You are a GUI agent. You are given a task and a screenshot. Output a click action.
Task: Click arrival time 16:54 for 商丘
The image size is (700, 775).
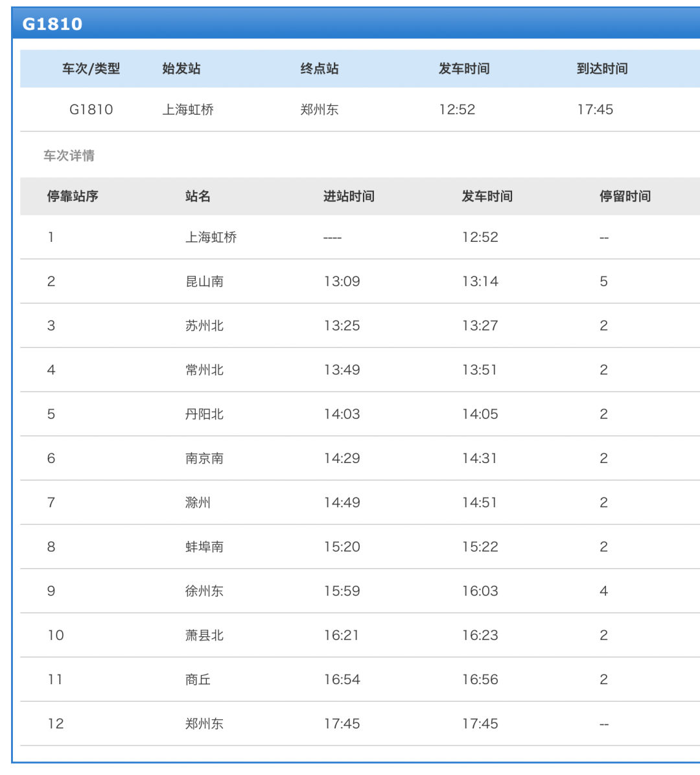(x=342, y=680)
